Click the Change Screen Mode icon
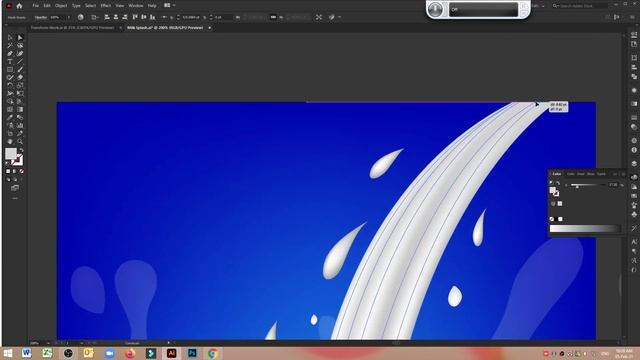This screenshot has height=360, width=640. tap(15, 188)
